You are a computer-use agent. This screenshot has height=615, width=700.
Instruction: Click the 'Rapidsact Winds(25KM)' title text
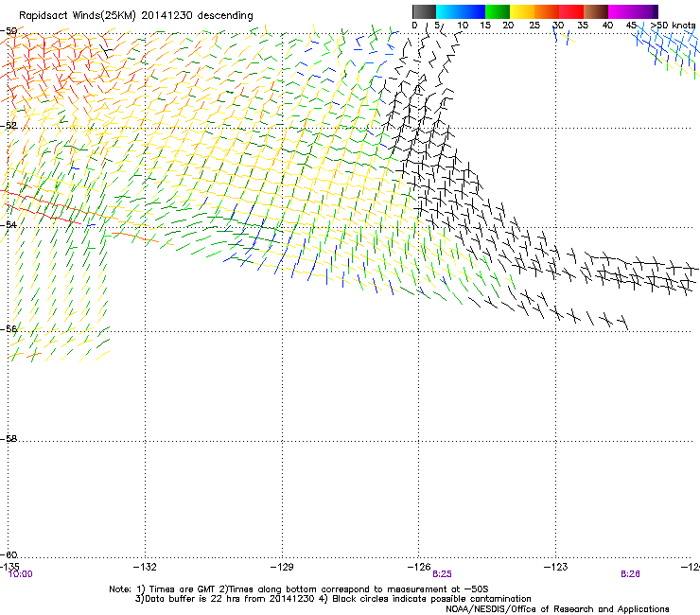tap(78, 16)
